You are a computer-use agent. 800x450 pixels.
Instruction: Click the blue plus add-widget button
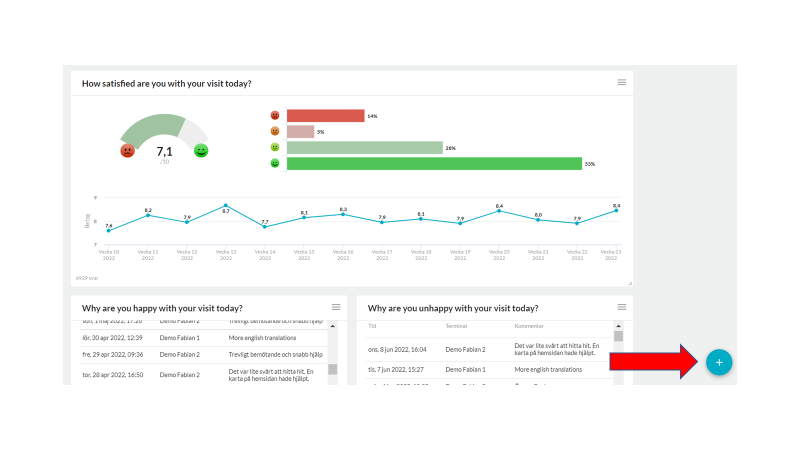click(719, 362)
